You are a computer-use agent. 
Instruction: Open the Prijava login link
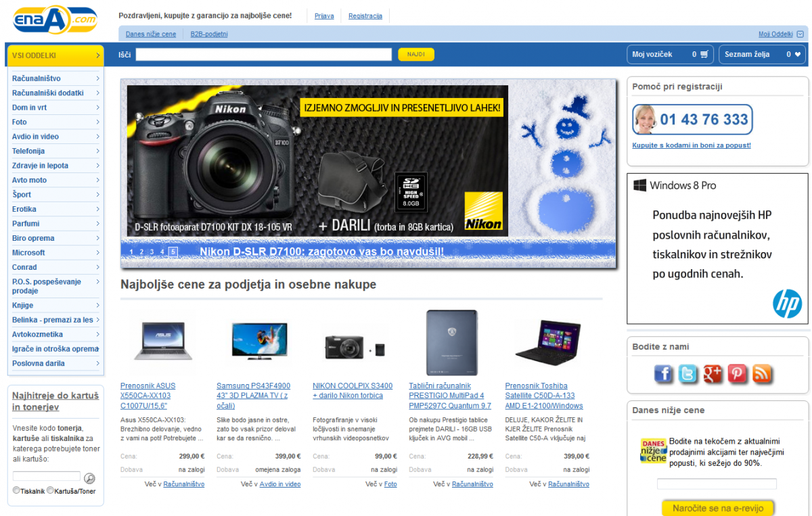click(324, 16)
